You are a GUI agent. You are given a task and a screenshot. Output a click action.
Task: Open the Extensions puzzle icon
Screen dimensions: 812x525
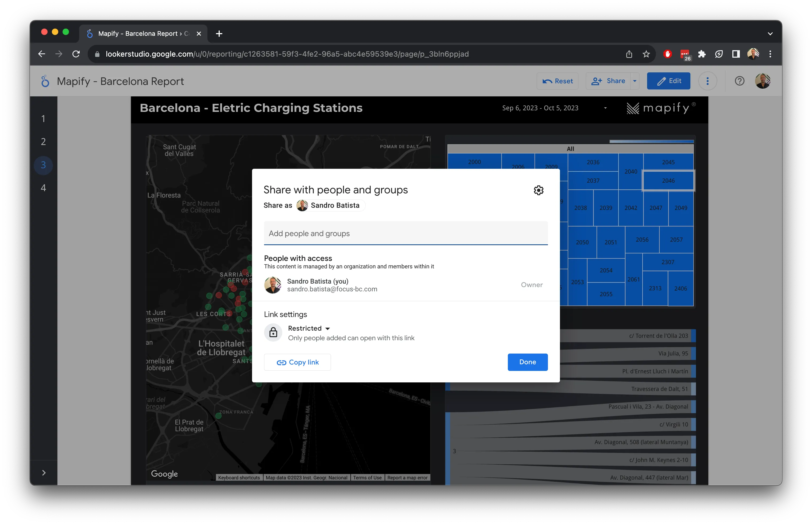[x=702, y=54]
